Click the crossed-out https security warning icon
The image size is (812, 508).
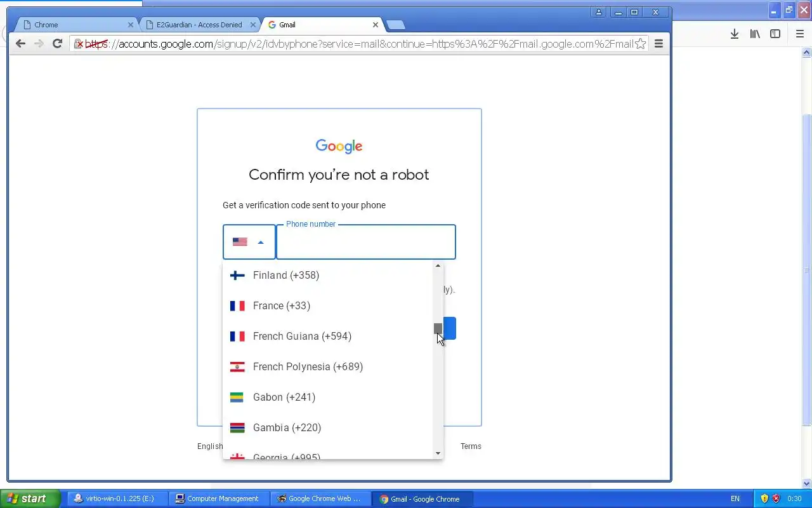point(79,44)
